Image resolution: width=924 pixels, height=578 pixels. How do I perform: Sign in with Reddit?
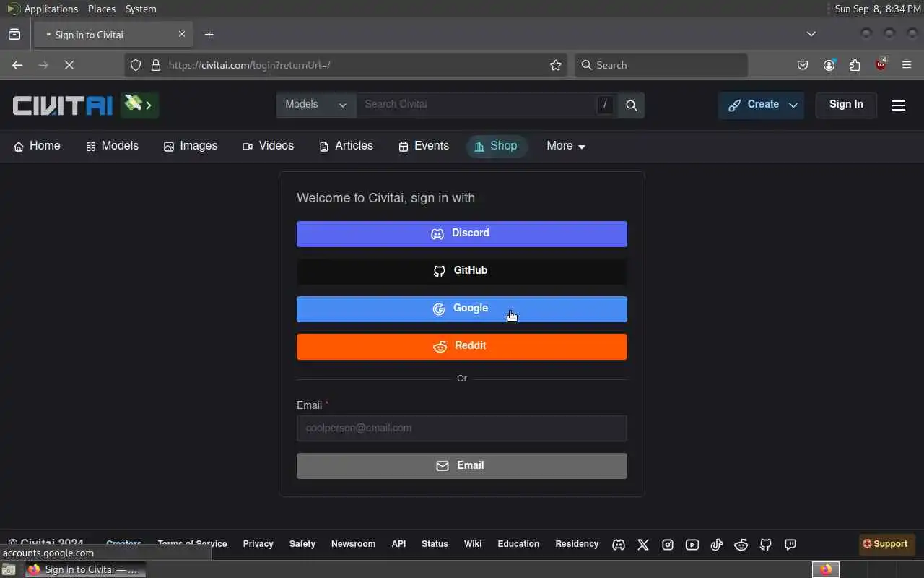click(x=462, y=347)
